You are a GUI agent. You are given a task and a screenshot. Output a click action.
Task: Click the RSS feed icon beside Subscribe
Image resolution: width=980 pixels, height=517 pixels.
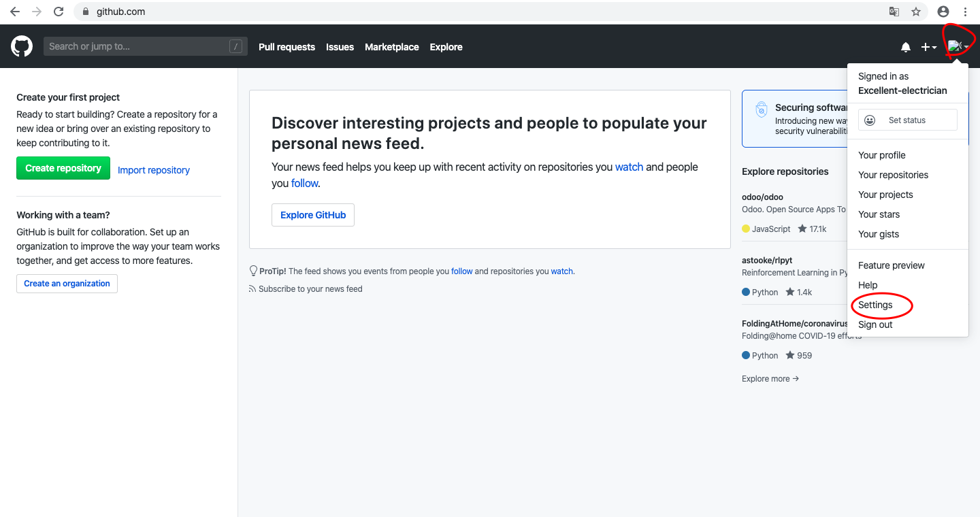tap(252, 289)
